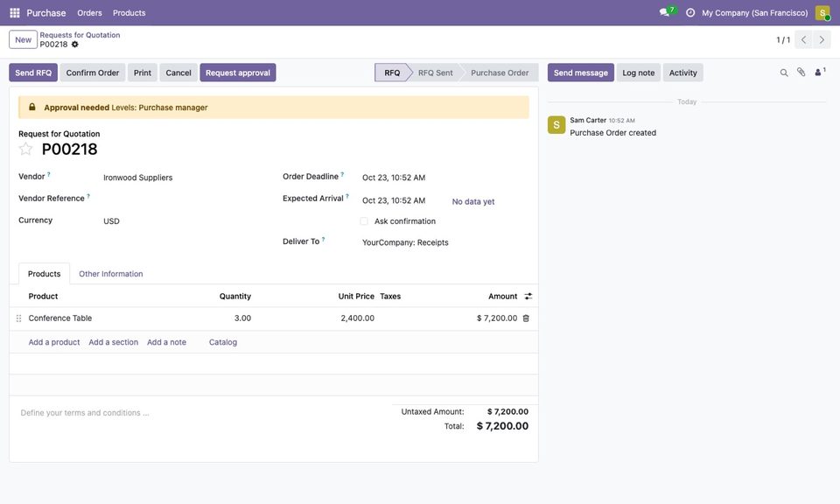
Task: Open attachments paperclip icon
Action: (801, 73)
